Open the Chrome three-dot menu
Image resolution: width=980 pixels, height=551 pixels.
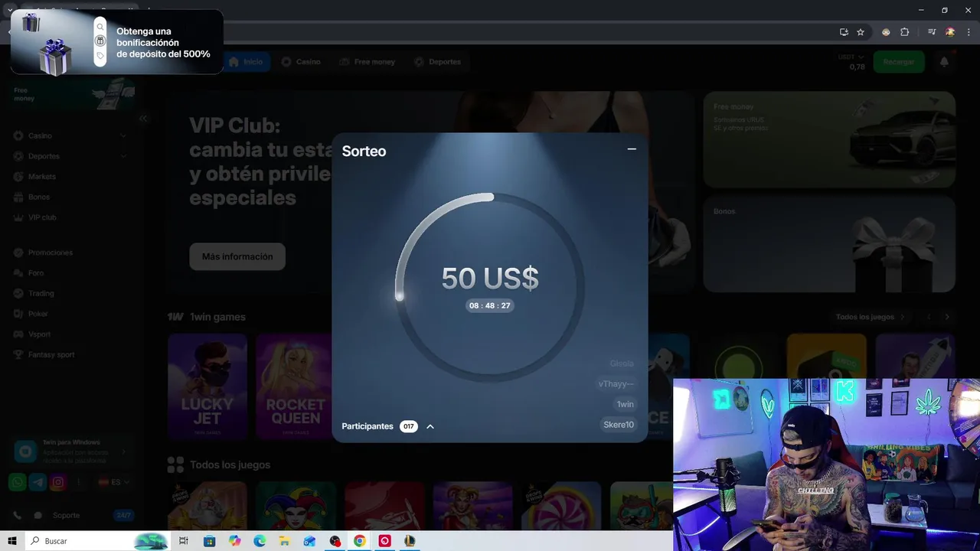click(x=968, y=32)
